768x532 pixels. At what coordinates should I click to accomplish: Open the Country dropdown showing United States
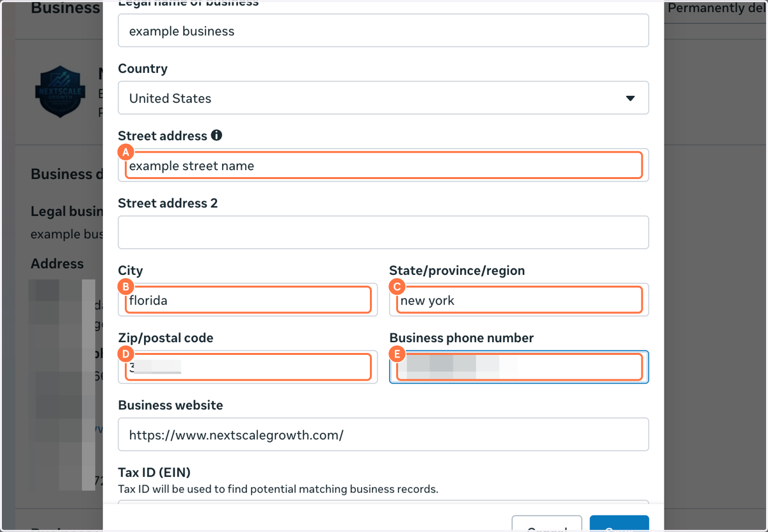pos(383,98)
